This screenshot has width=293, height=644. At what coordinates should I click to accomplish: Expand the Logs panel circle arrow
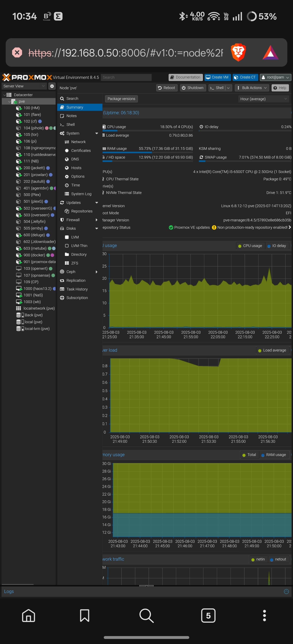coord(286,591)
